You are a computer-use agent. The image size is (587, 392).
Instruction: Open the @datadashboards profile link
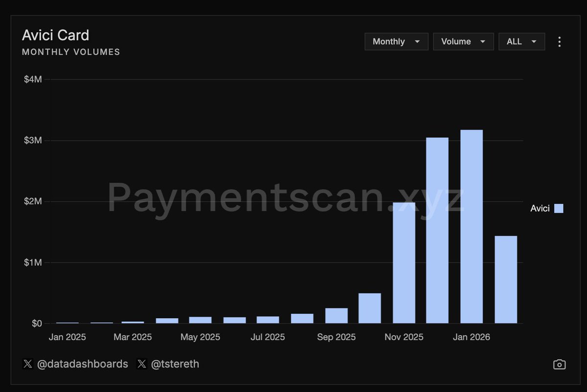82,364
